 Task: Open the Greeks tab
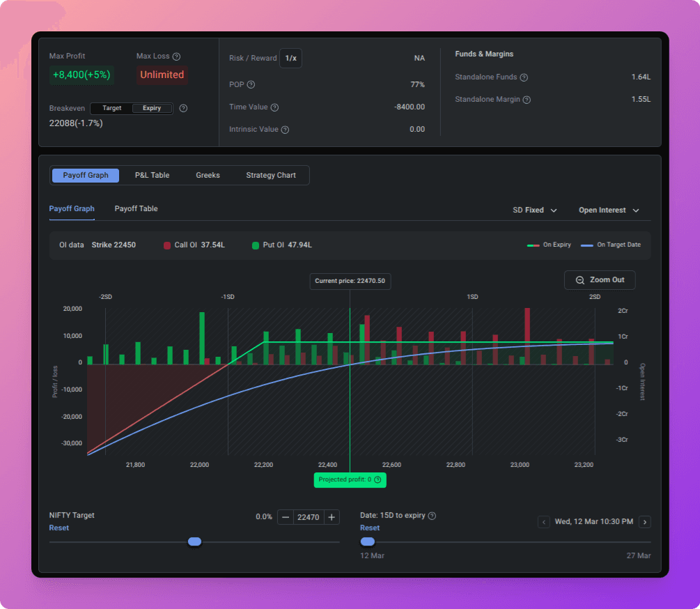click(208, 175)
